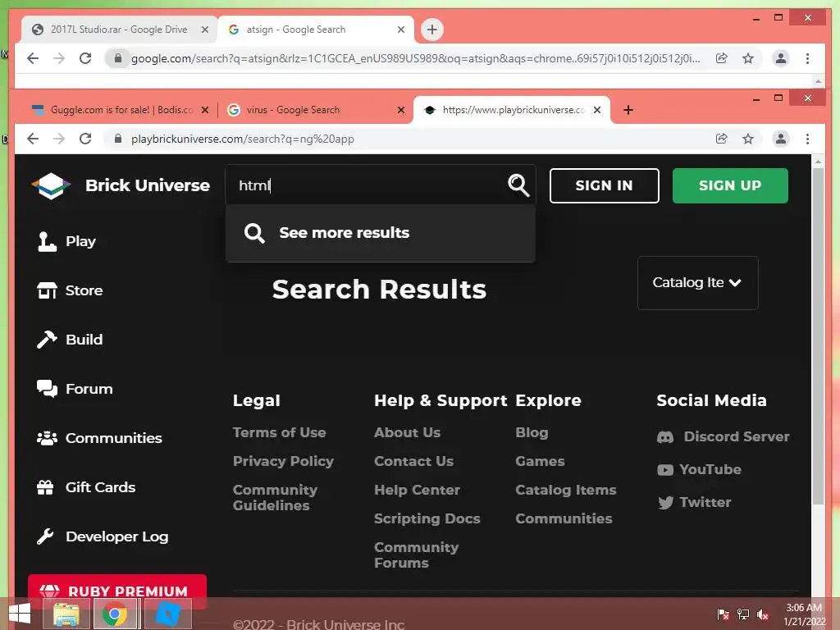This screenshot has width=840, height=630.
Task: Click the muted volume tray icon
Action: (x=762, y=614)
